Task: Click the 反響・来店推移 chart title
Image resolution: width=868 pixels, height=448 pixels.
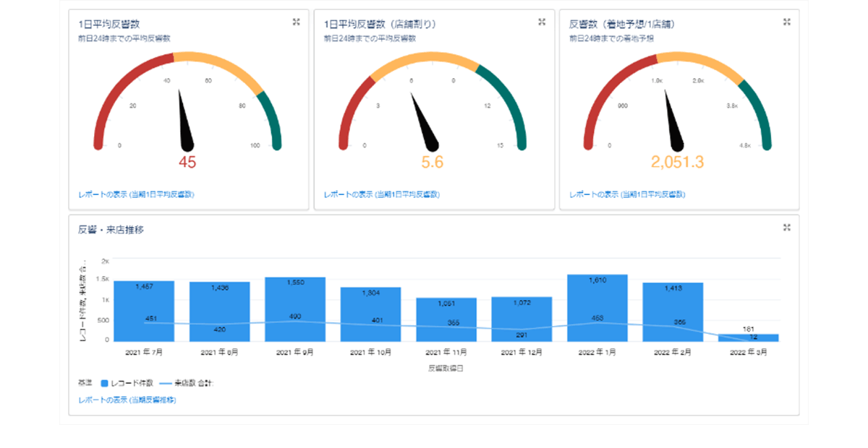Action: (x=111, y=230)
